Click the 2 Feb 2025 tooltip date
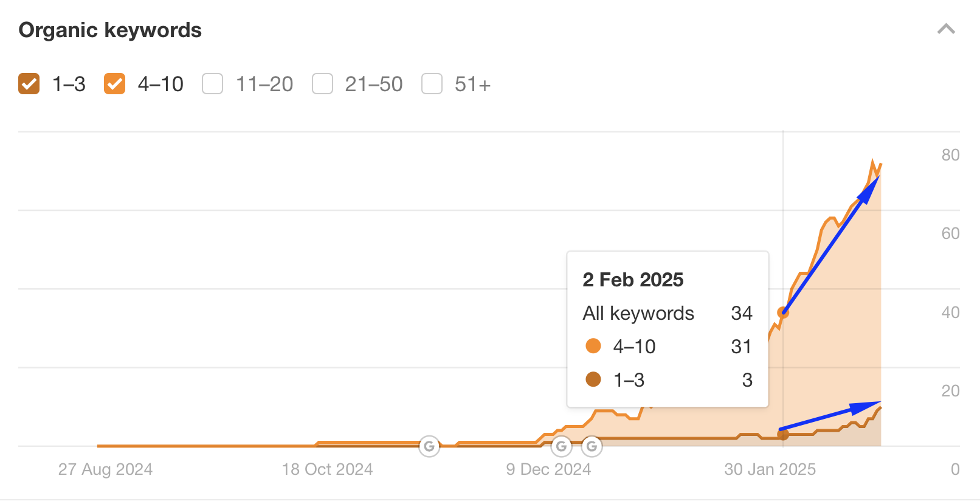Image resolution: width=980 pixels, height=501 pixels. pos(633,280)
